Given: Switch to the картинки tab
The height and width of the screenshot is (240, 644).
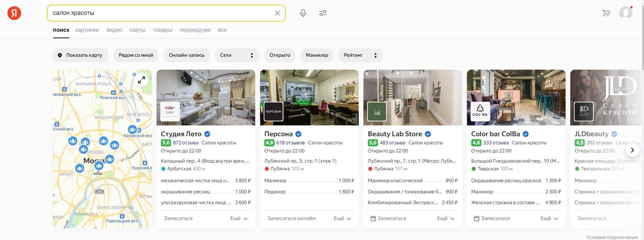Looking at the screenshot, I should [87, 30].
